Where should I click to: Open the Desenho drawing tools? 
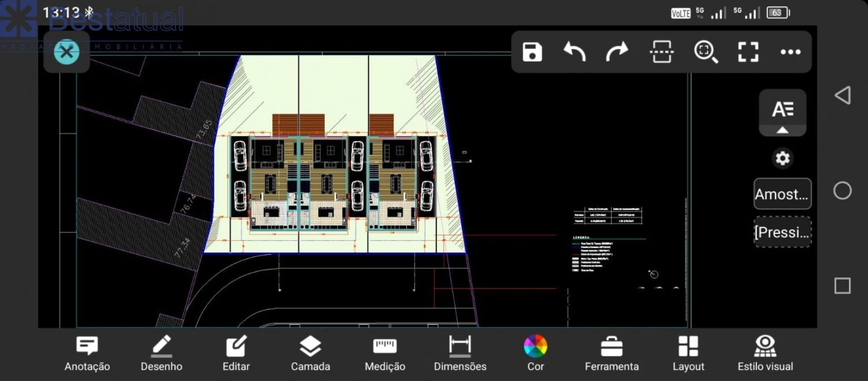(x=161, y=353)
